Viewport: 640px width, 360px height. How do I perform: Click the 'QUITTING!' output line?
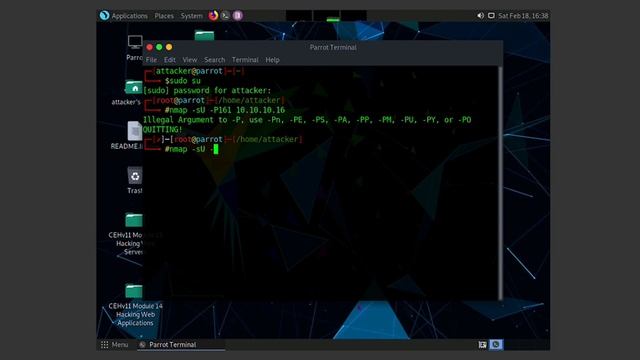pos(162,129)
